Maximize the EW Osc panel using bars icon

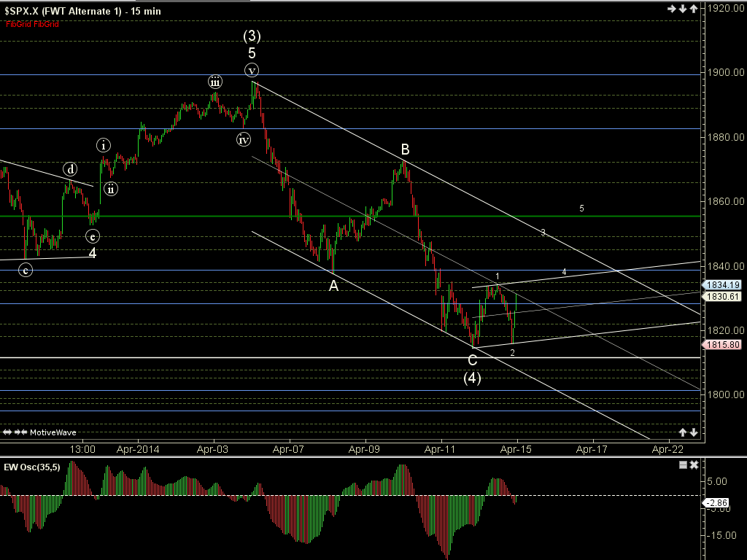pyautogui.click(x=682, y=465)
